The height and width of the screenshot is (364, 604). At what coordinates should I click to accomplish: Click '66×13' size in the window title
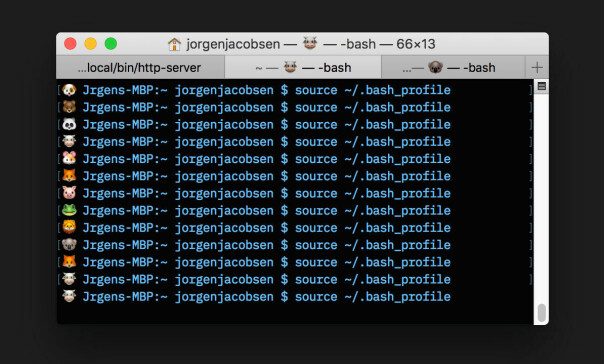click(416, 44)
